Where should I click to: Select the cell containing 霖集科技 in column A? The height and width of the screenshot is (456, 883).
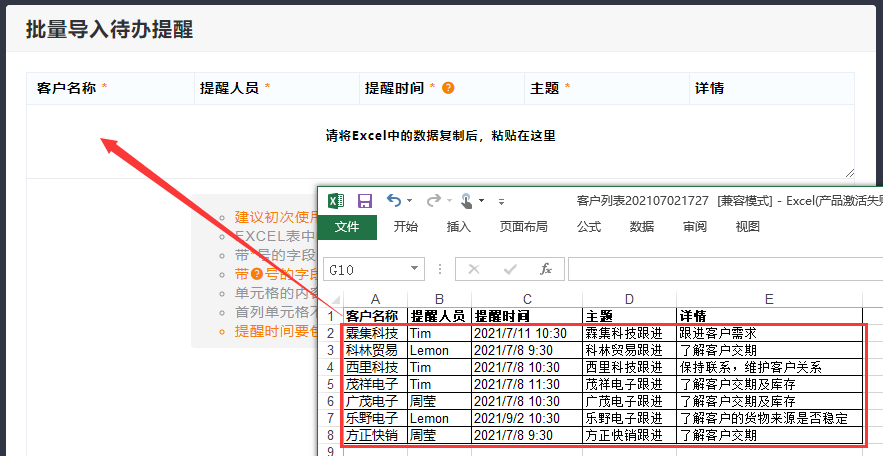pyautogui.click(x=373, y=333)
